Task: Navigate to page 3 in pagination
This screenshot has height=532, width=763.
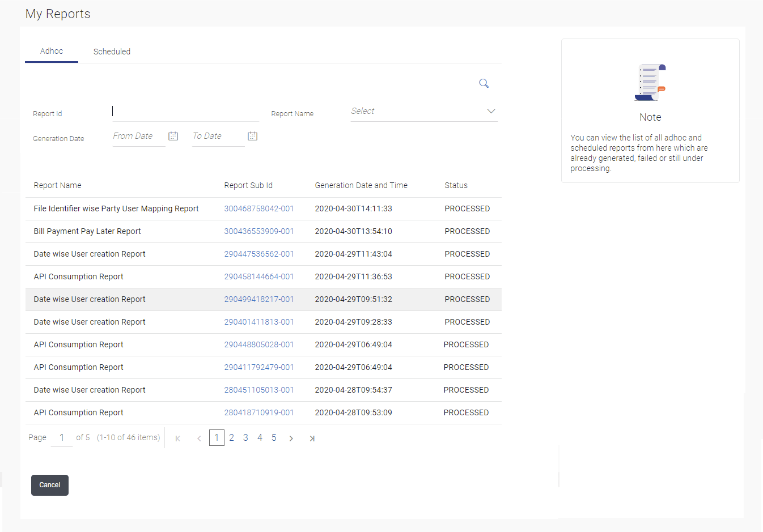Action: [245, 437]
